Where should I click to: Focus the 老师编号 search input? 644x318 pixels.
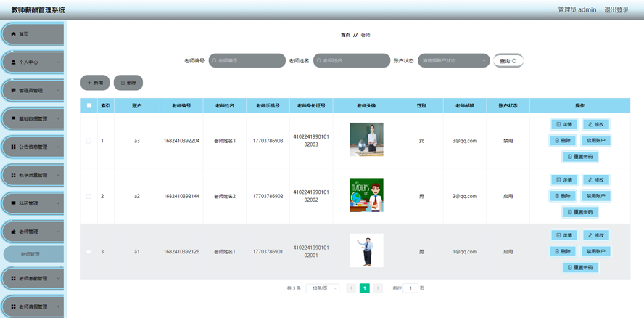click(x=247, y=60)
